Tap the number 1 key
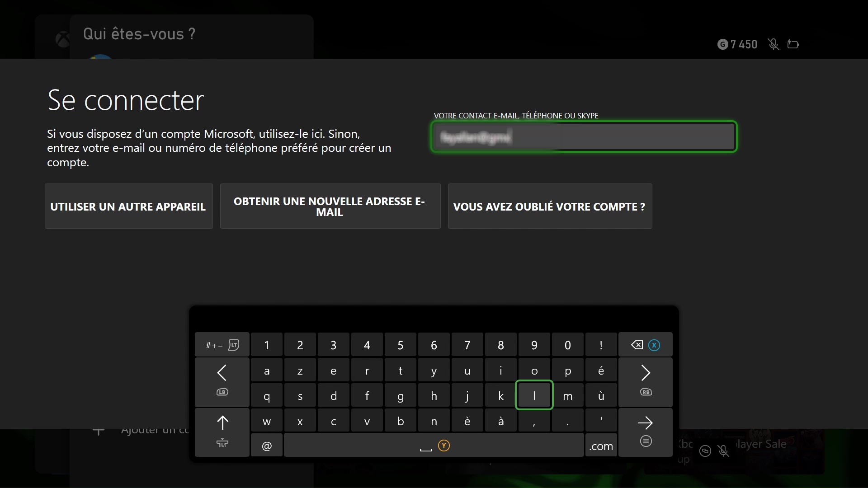 click(267, 345)
